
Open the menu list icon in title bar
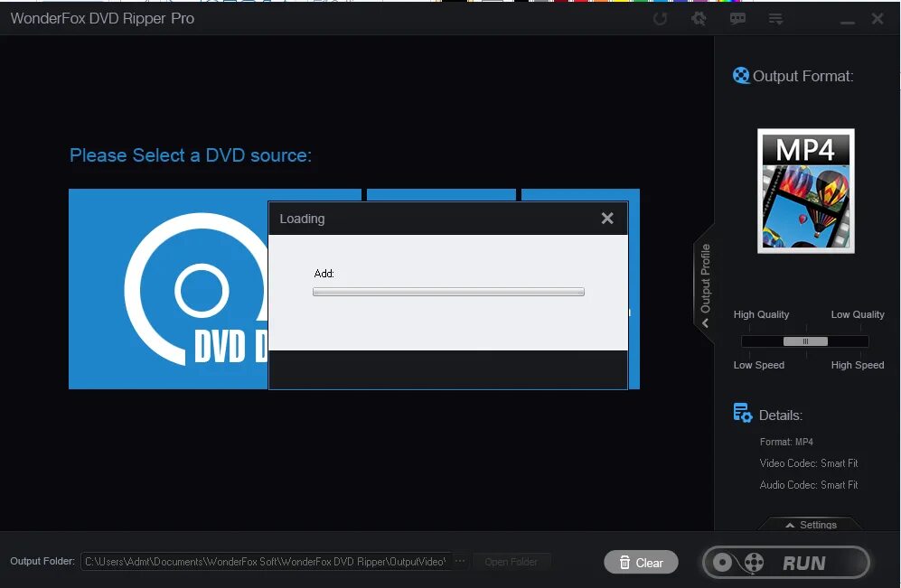(775, 19)
